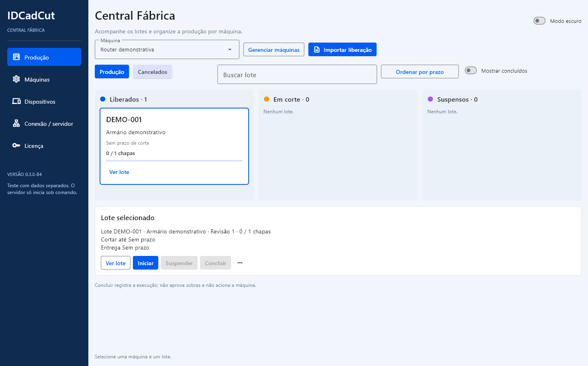This screenshot has width=588, height=366.
Task: Open the Máquinas sidebar menu item
Action: point(44,79)
